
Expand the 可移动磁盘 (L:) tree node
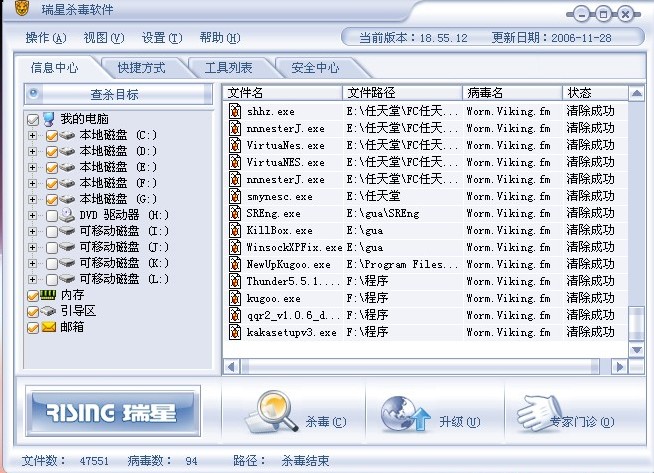tap(32, 279)
